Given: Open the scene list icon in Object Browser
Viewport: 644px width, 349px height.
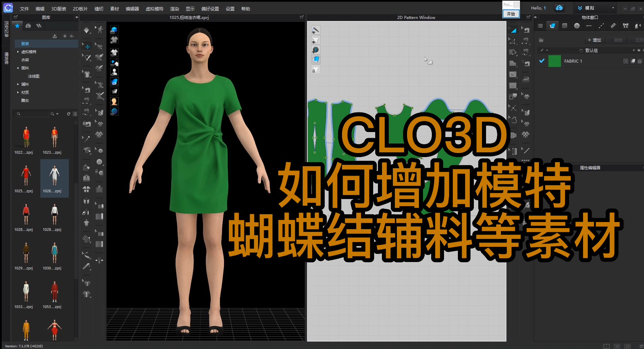Looking at the screenshot, I should pos(540,26).
